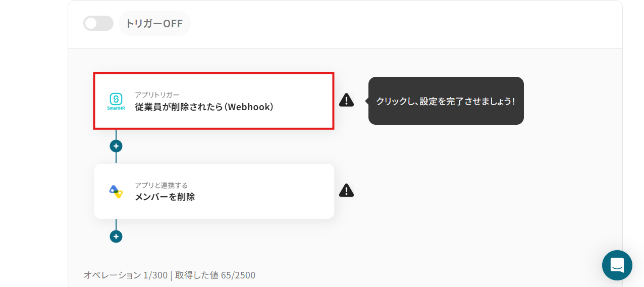Click connector line above the bottom plus
Screen dimensions: 644x287
point(116,225)
